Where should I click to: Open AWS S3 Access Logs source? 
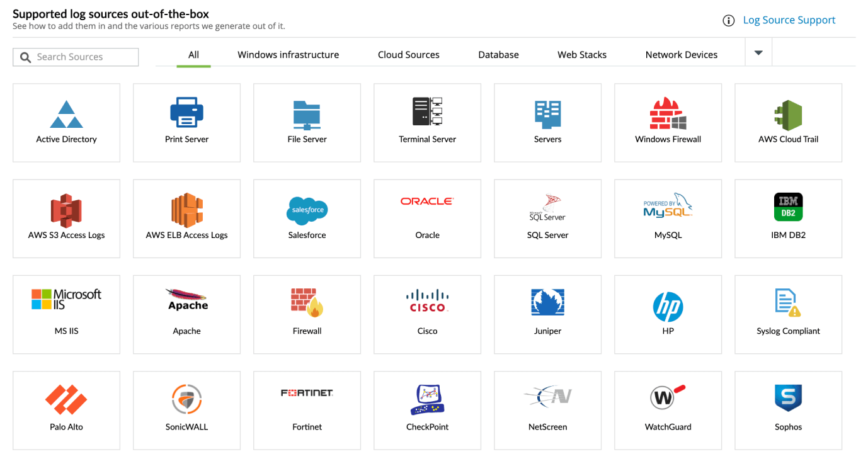(x=66, y=219)
